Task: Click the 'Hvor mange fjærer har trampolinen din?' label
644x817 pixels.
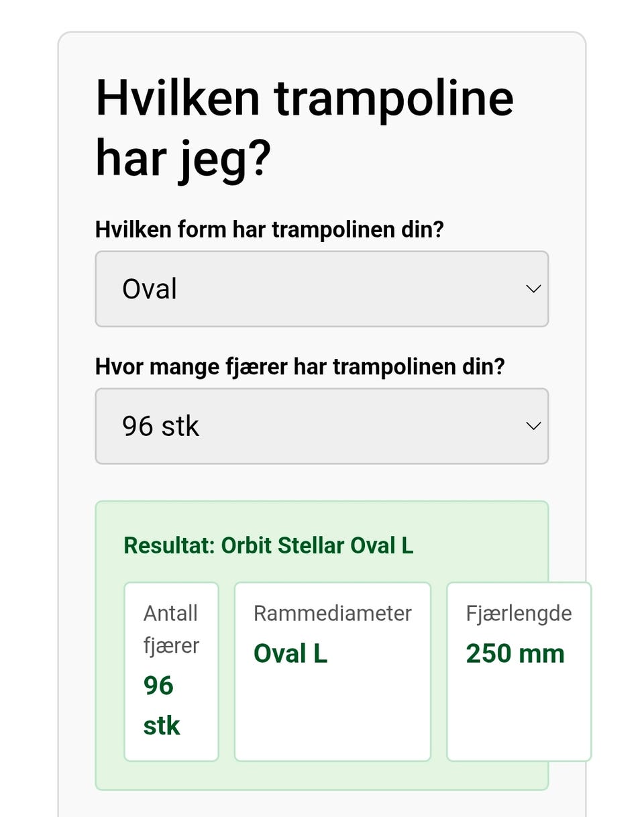Action: point(300,367)
